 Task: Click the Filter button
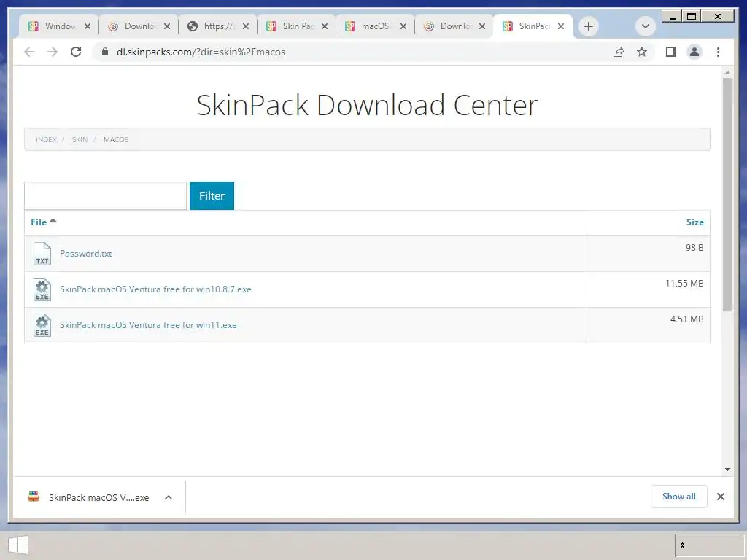tap(212, 195)
